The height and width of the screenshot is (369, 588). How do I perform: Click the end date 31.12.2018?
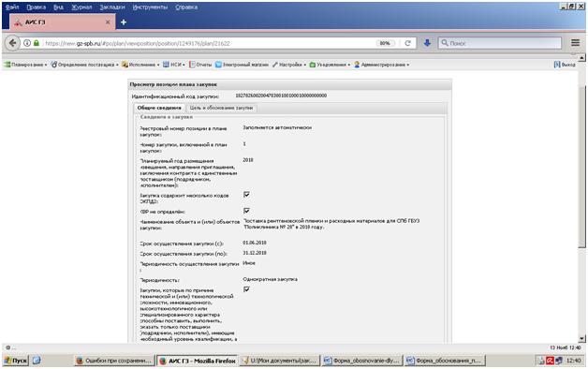[255, 253]
